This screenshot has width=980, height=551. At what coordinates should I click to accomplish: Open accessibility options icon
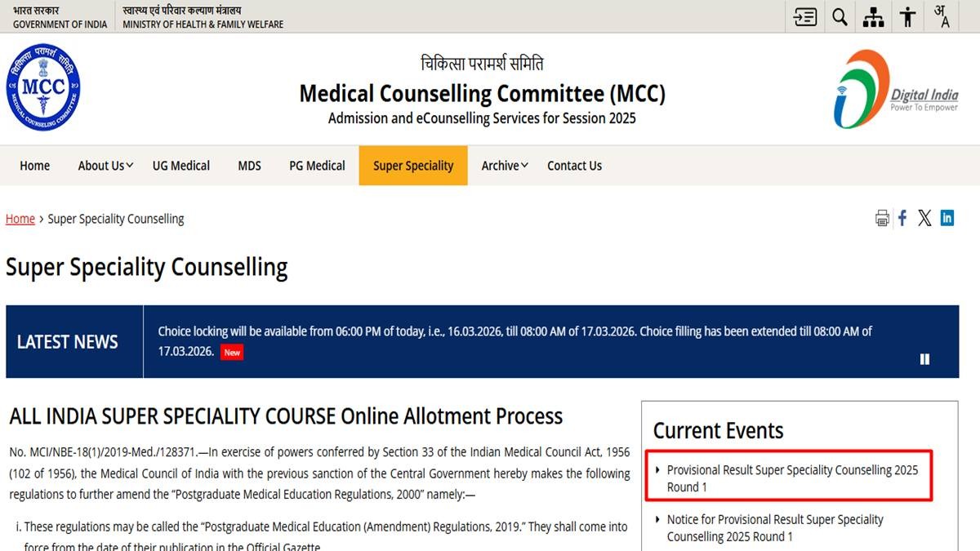click(907, 16)
